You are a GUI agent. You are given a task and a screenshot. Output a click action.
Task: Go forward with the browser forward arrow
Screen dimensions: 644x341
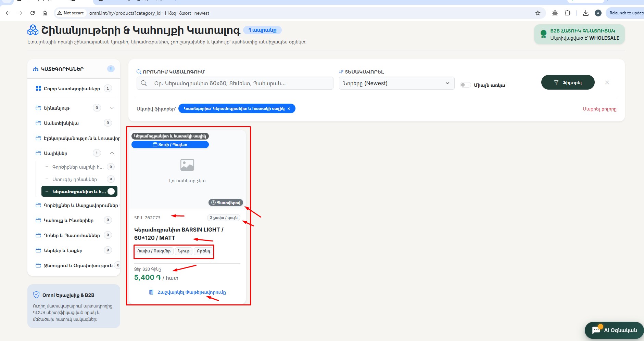[20, 13]
